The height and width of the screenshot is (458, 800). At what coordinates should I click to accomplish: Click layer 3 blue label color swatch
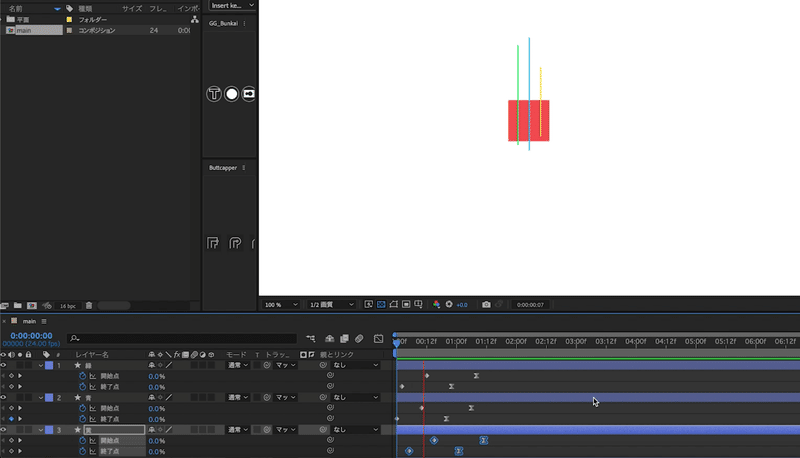pos(49,429)
